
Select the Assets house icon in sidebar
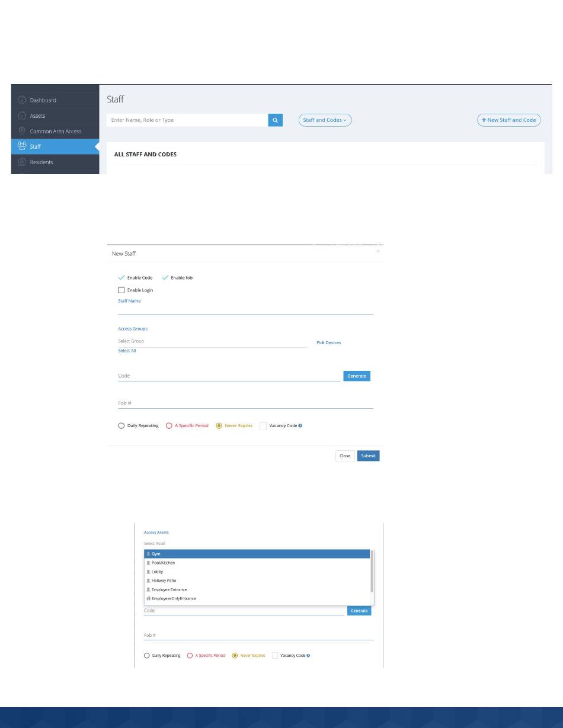coord(22,116)
